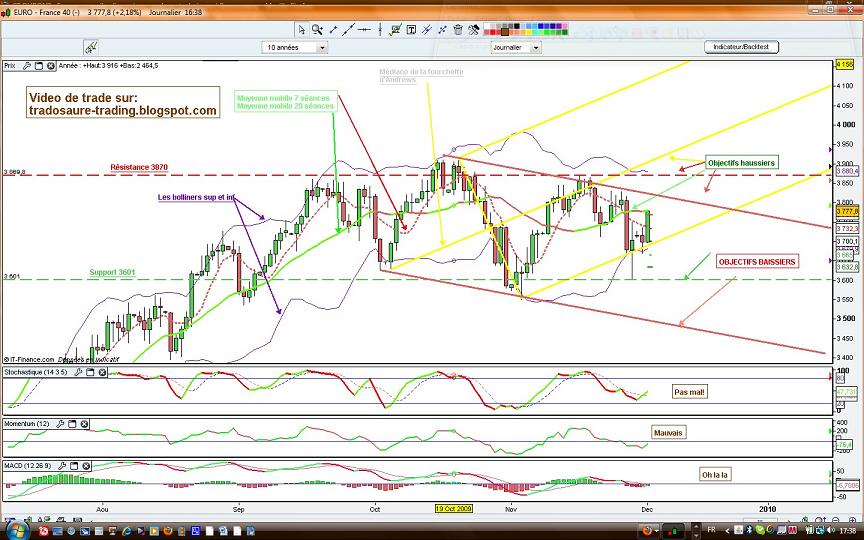This screenshot has width=864, height=540.
Task: Pick the selected brown color swatch
Action: pyautogui.click(x=505, y=32)
